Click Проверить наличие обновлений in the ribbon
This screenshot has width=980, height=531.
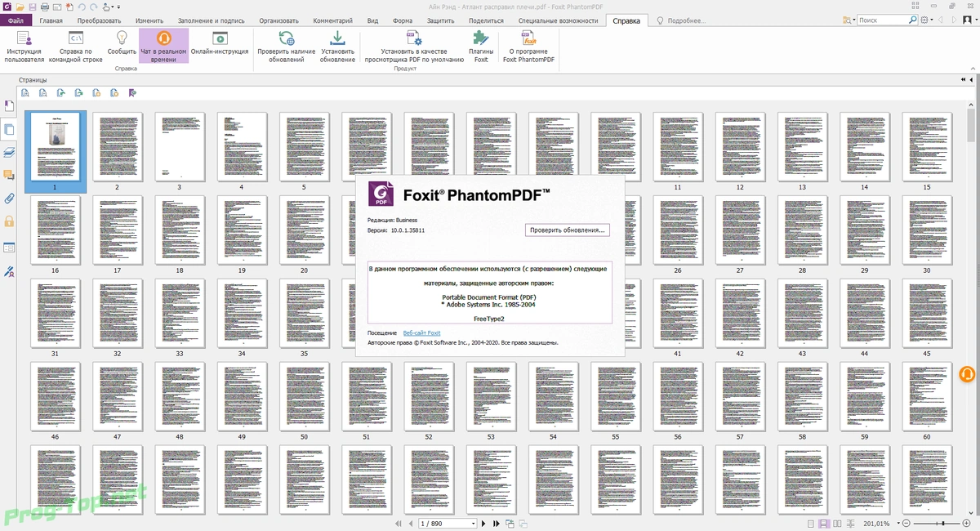[x=287, y=47]
